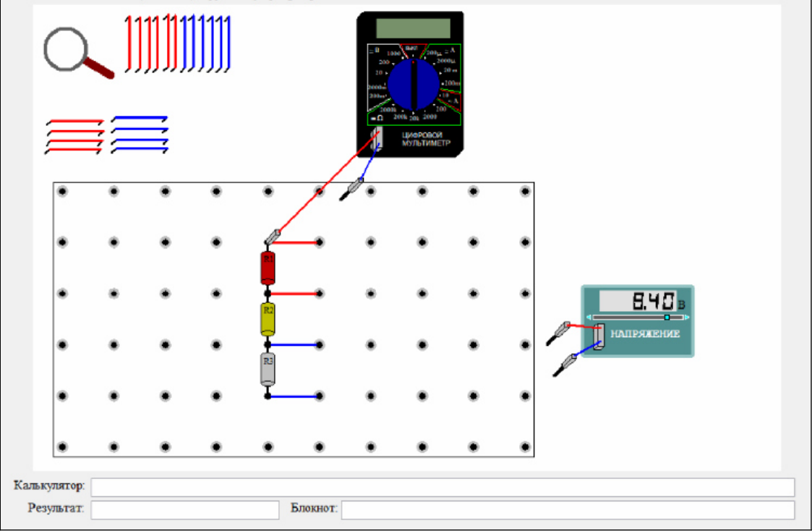Click the multimeter's green LCD screen
This screenshot has width=812, height=531.
[x=414, y=28]
